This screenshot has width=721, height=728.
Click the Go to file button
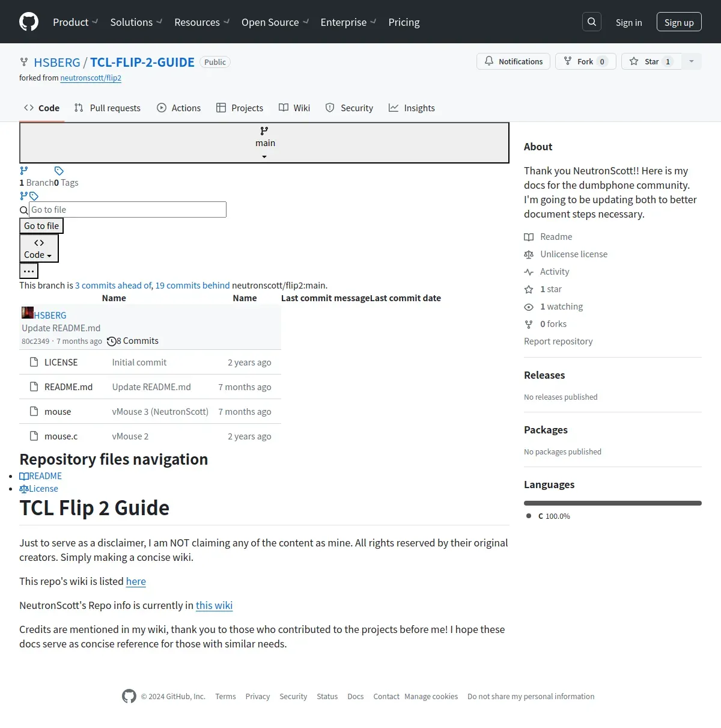[41, 226]
